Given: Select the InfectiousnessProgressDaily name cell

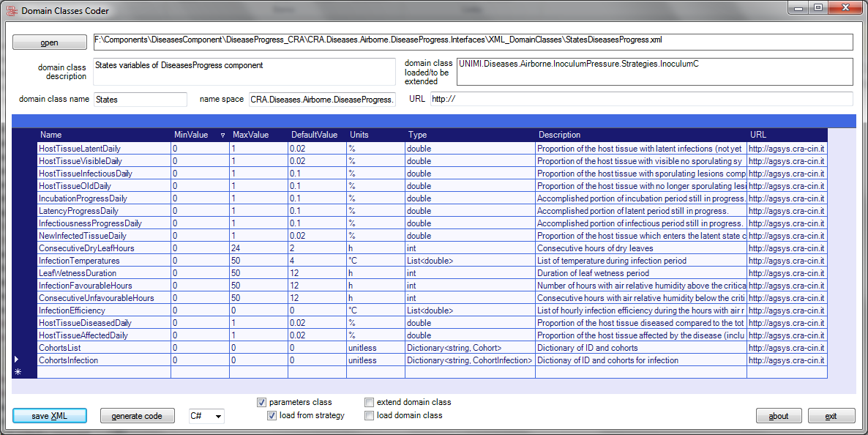Looking at the screenshot, I should click(104, 223).
